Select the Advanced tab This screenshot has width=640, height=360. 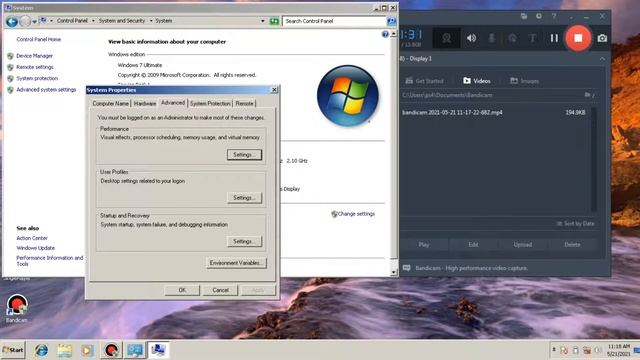(x=173, y=103)
